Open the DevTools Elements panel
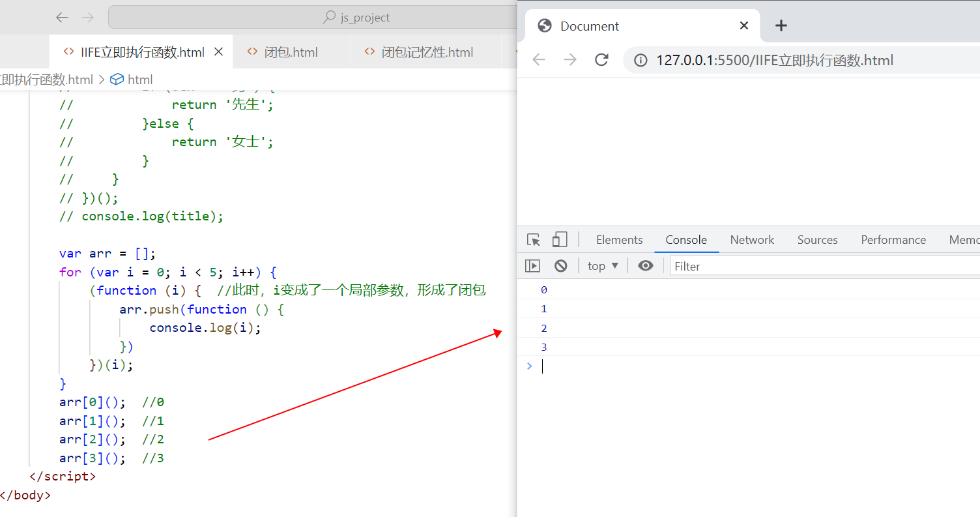The image size is (980, 517). tap(619, 240)
